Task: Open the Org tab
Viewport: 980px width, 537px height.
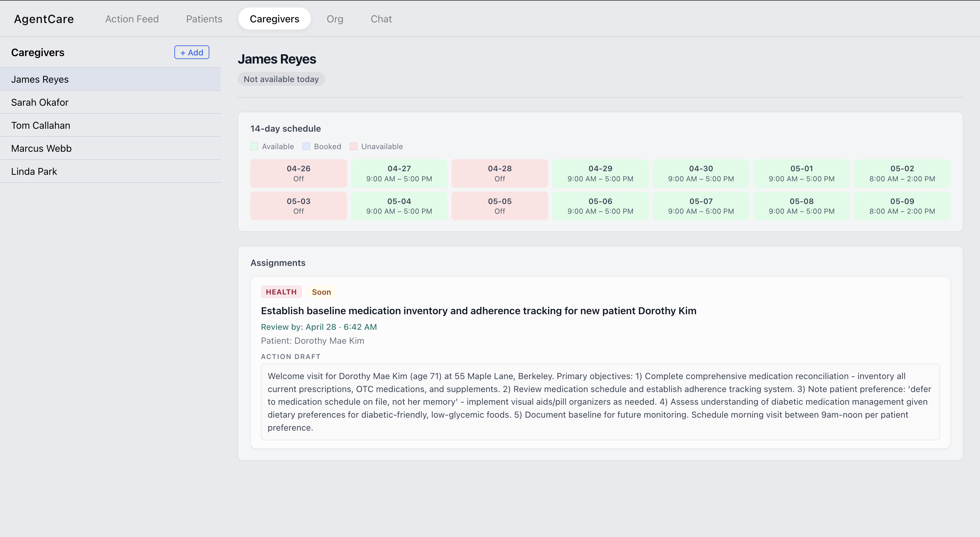Action: 334,19
